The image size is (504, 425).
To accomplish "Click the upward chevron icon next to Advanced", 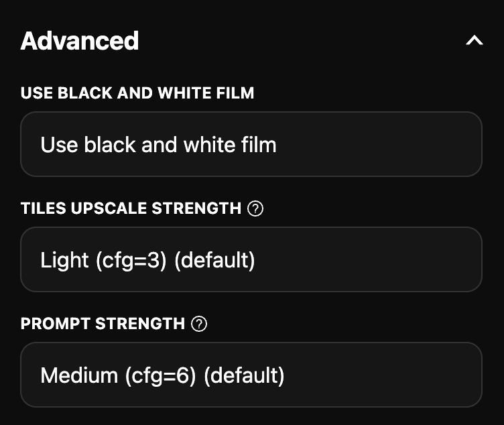I will (x=474, y=41).
